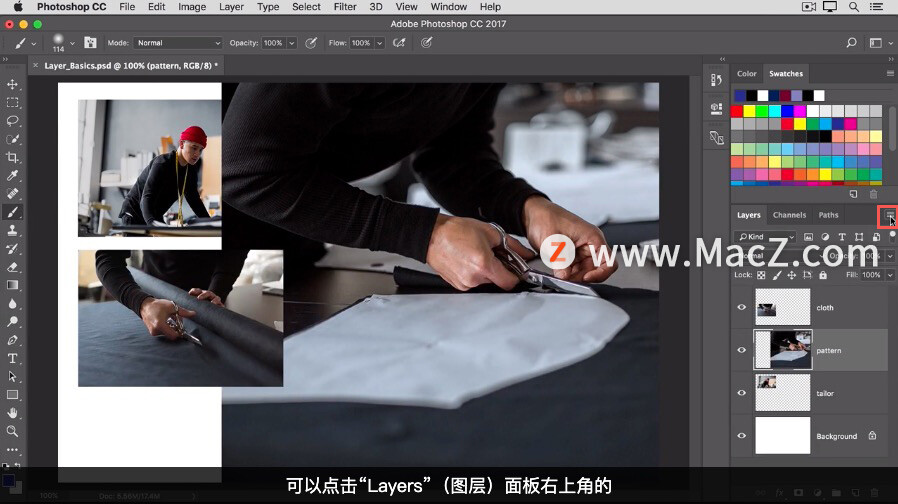Hide the pattern layer
This screenshot has width=898, height=504.
pos(742,350)
